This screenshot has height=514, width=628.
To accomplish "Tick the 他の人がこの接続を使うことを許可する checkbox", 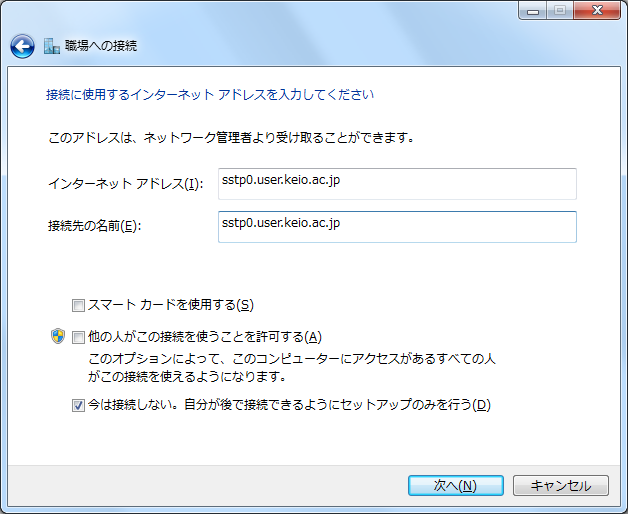I will [x=78, y=337].
